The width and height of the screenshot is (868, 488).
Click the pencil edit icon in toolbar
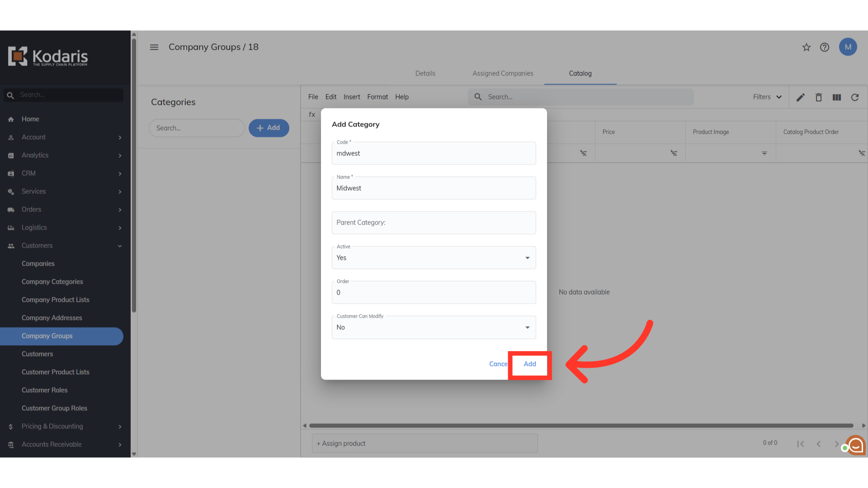point(801,97)
